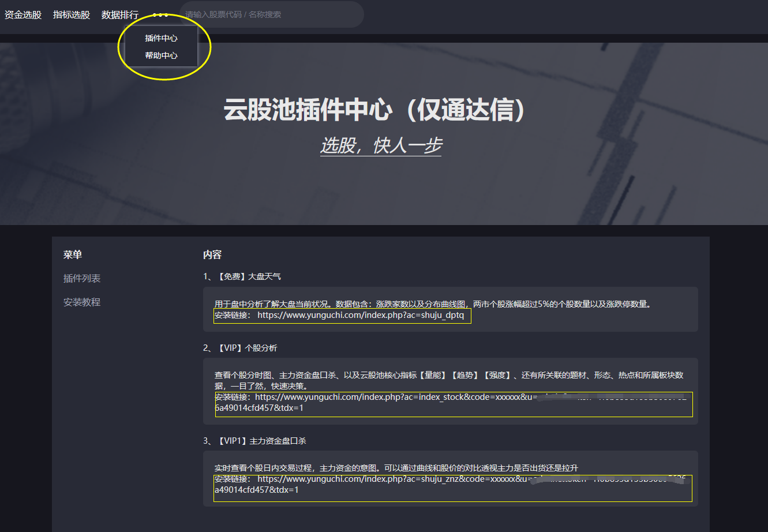Select 插件中心 from the dropdown menu

pos(161,38)
